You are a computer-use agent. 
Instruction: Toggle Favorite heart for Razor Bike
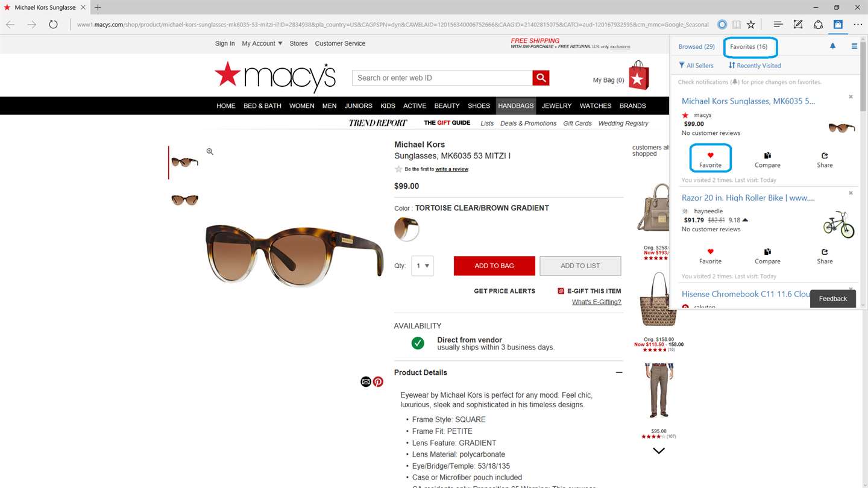tap(710, 256)
